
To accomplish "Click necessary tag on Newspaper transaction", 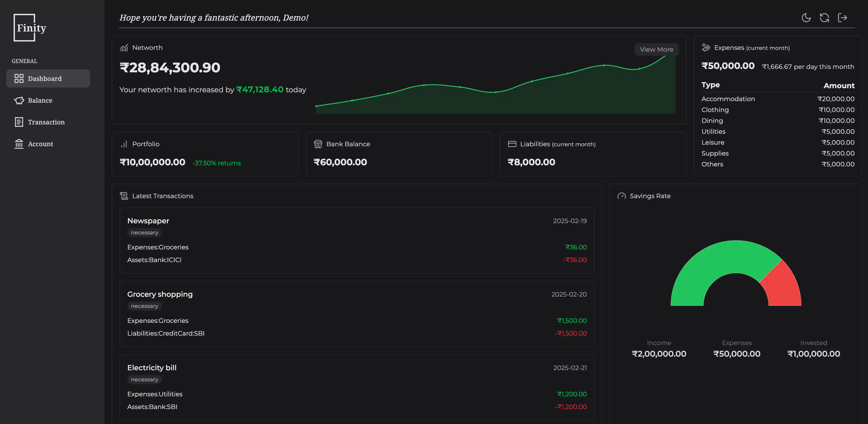I will (x=145, y=233).
